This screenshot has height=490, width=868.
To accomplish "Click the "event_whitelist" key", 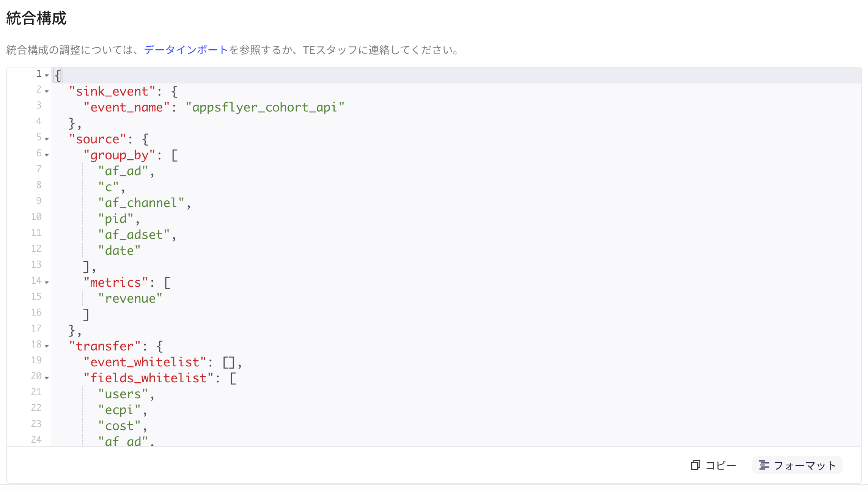I will point(145,362).
